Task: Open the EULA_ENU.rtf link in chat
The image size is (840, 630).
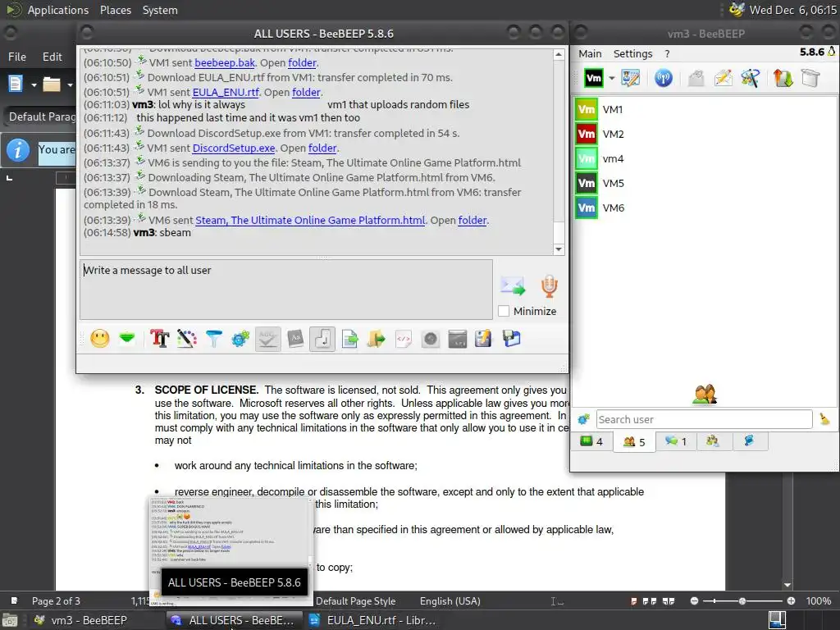Action: pyautogui.click(x=226, y=92)
